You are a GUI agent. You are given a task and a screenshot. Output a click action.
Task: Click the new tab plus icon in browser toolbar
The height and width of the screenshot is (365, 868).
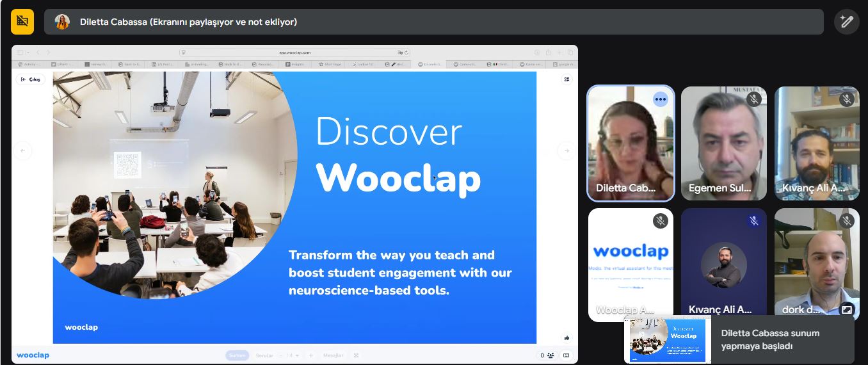(559, 53)
